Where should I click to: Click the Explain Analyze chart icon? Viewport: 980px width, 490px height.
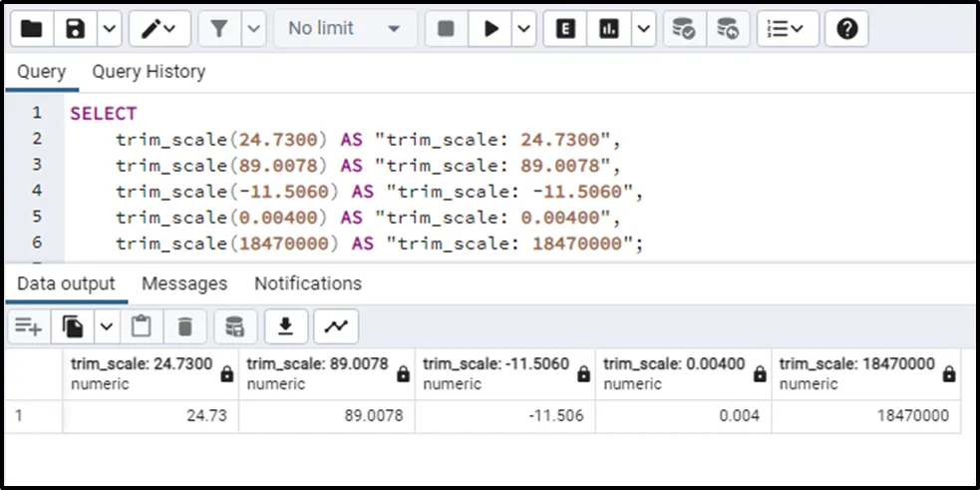point(609,29)
